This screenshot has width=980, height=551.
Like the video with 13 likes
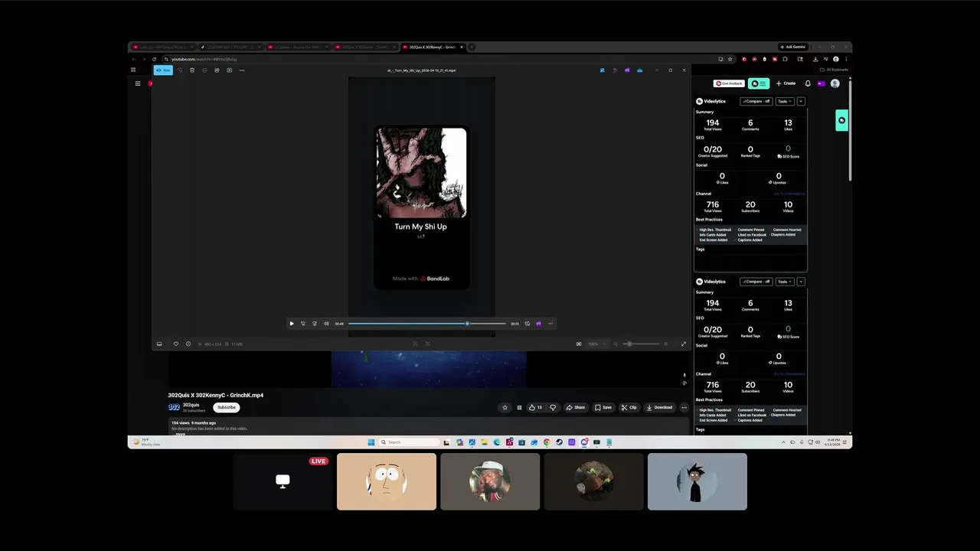535,407
